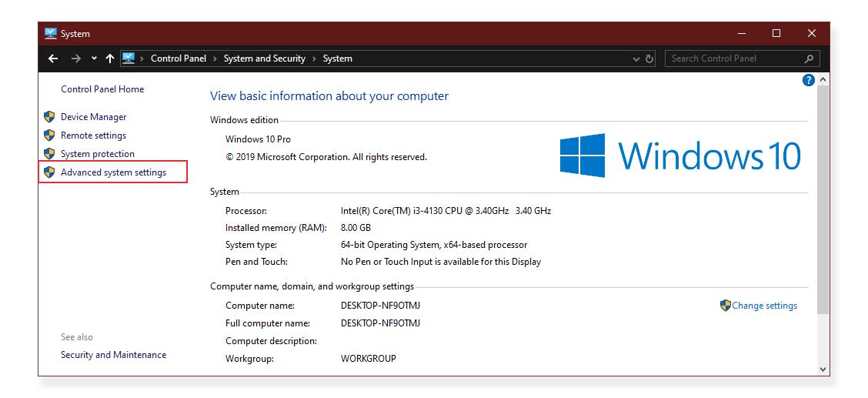
Task: Click the WORKGROUP value text
Action: tap(368, 359)
